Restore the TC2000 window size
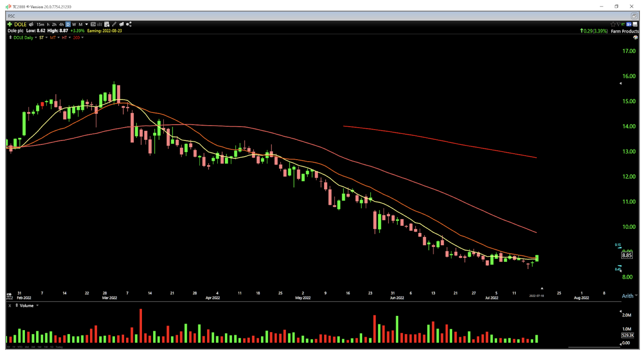 click(x=617, y=7)
